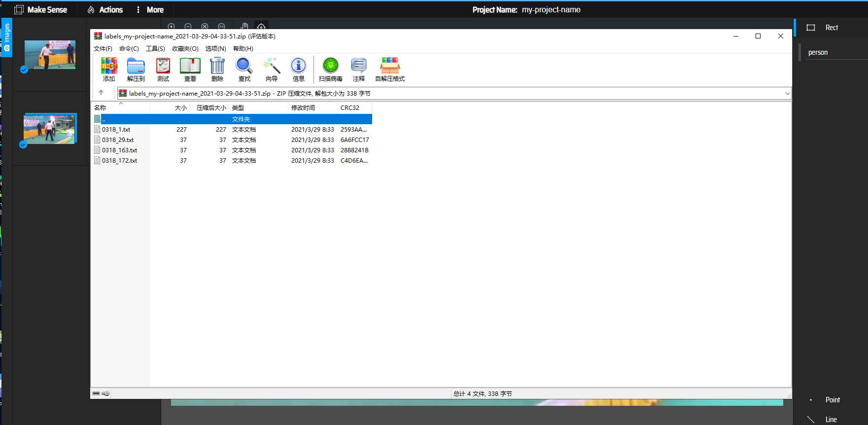Open the Tools (工具) menu
Image resolution: width=868 pixels, height=425 pixels.
(155, 49)
